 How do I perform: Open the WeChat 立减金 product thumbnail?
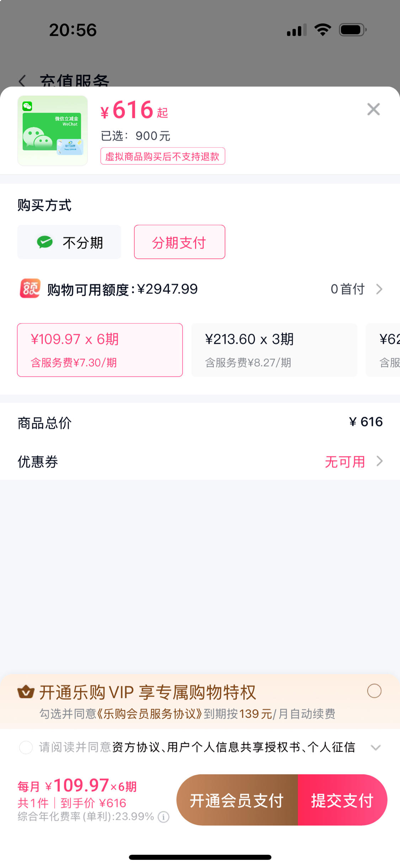[53, 131]
